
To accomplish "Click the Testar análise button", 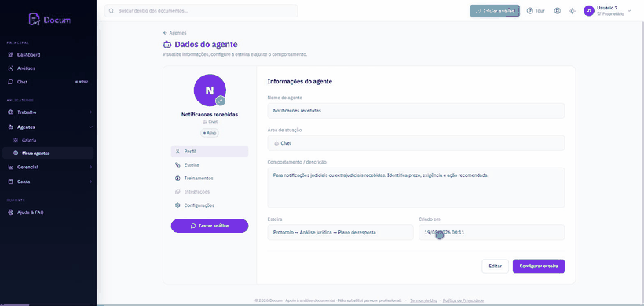I will pyautogui.click(x=210, y=226).
